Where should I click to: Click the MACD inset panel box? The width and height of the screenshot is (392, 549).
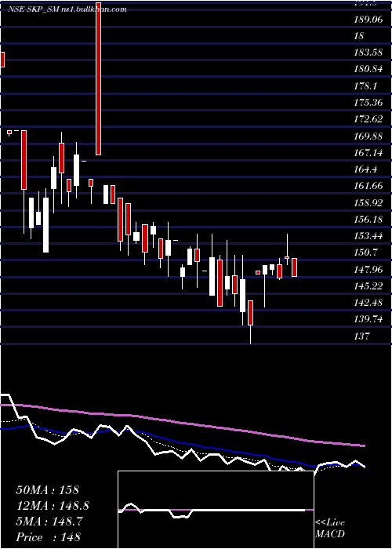(216, 510)
